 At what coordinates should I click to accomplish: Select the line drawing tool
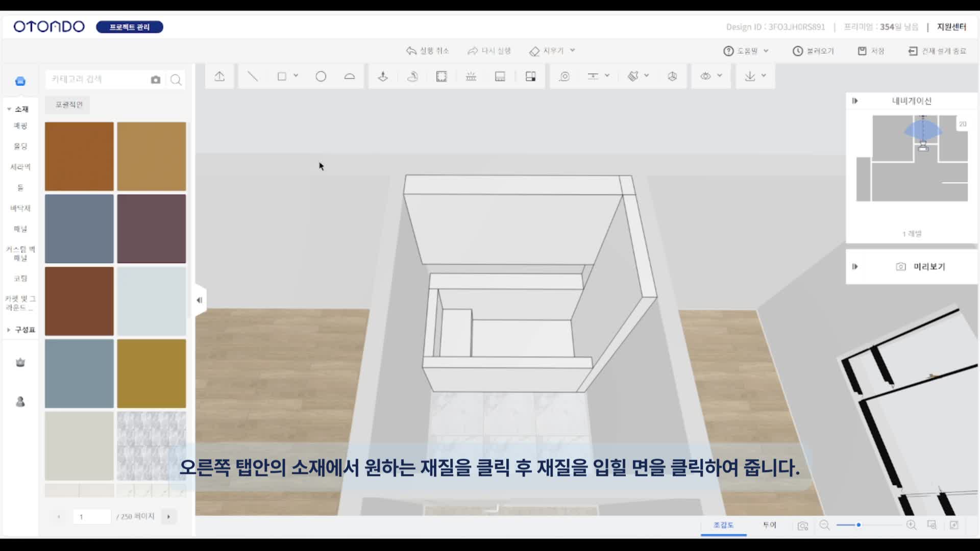pos(253,77)
